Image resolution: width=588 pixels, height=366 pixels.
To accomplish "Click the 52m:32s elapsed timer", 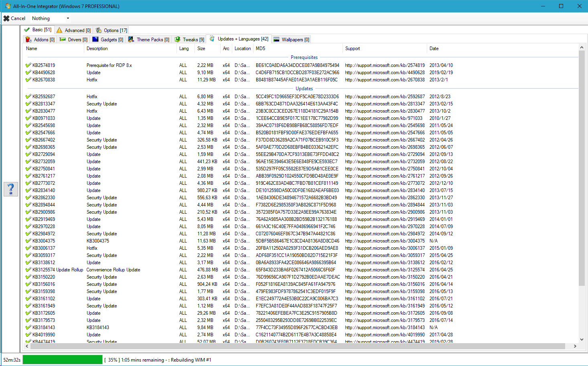I will pos(12,360).
